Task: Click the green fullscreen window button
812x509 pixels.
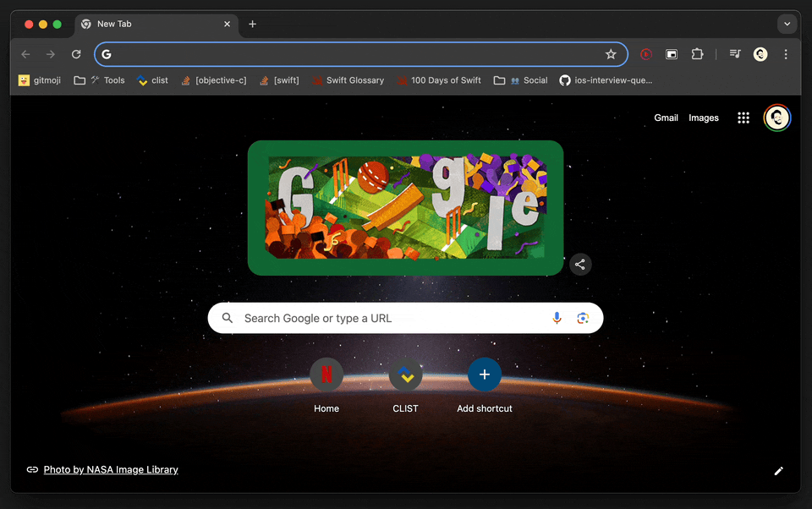Action: 57,25
